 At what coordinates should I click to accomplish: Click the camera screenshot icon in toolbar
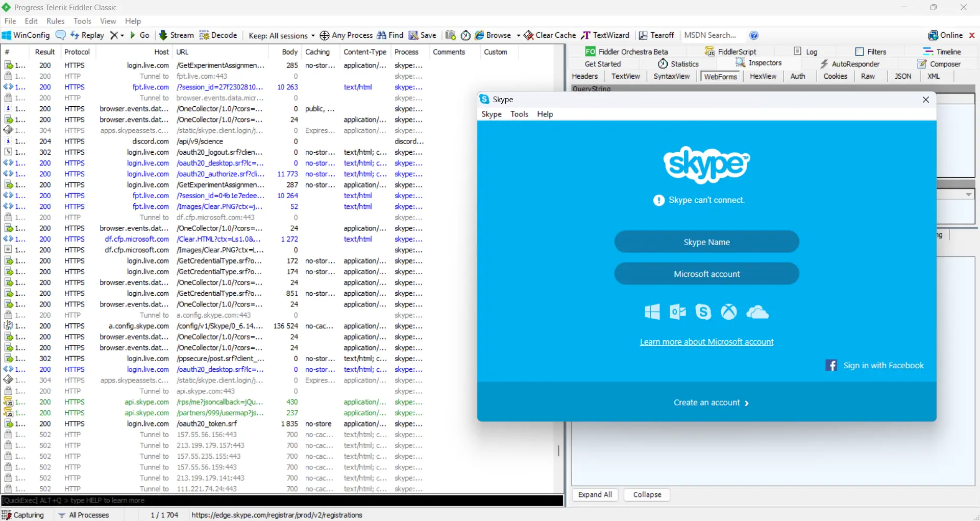coord(450,35)
